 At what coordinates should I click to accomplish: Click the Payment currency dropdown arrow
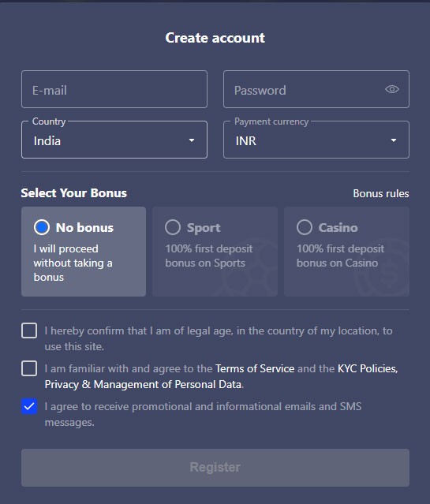point(394,140)
